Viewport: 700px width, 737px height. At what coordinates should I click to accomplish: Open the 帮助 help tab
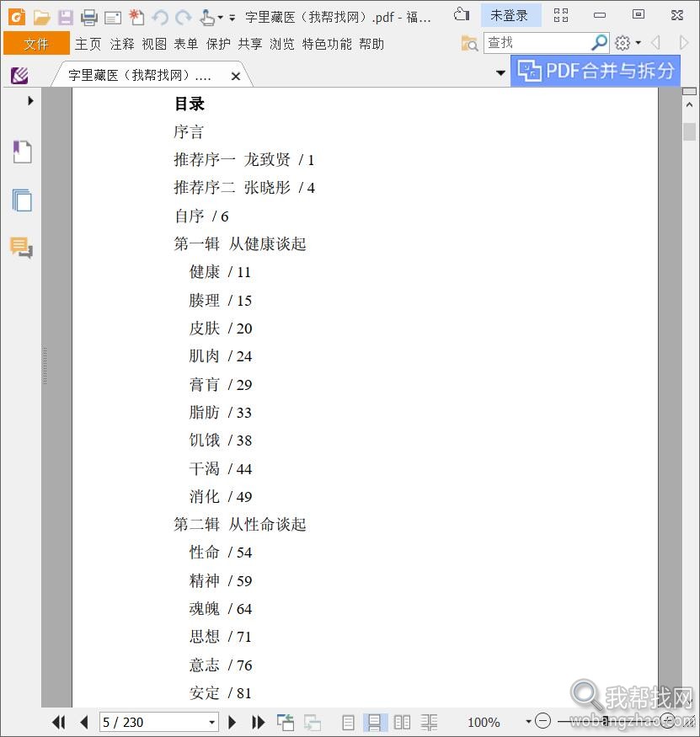371,44
